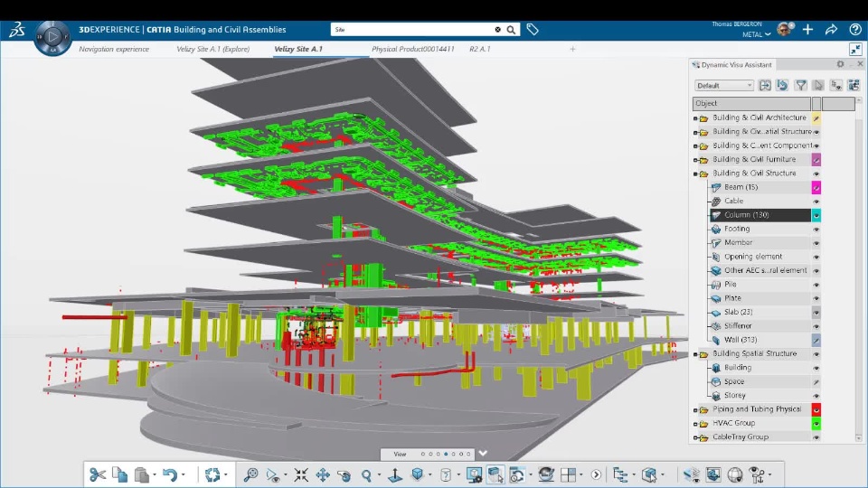
Task: Click the filter funnel icon in the assistant
Action: (x=800, y=85)
